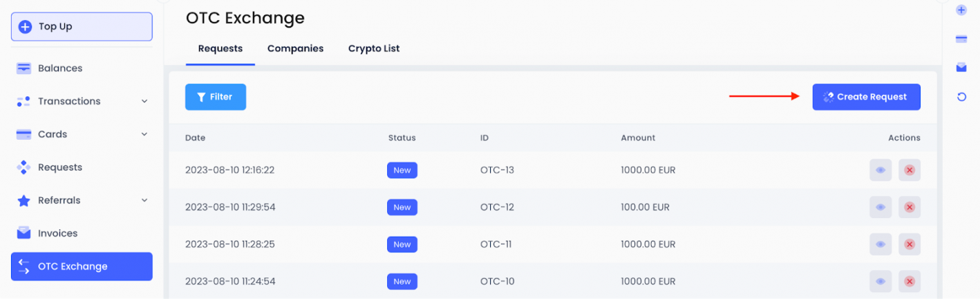Cancel request OTC-10 with the red X
Screen dimensions: 980x299
coord(910,282)
